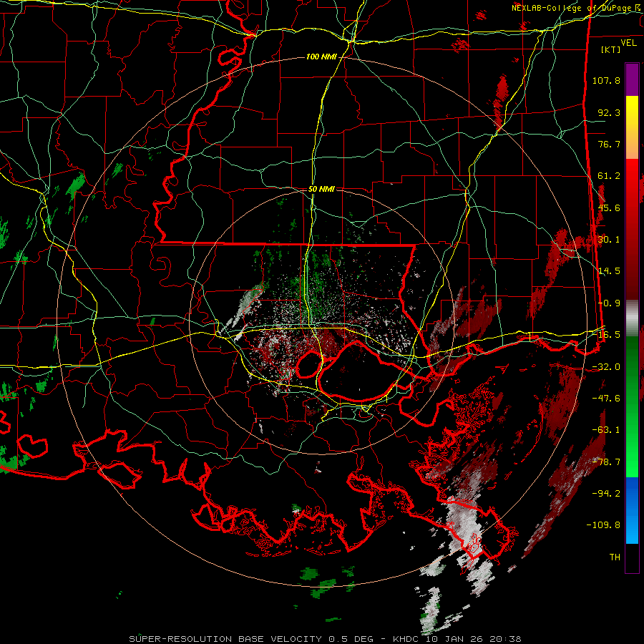Click the -78.7 velocity scale value
The image size is (644, 644).
click(606, 462)
